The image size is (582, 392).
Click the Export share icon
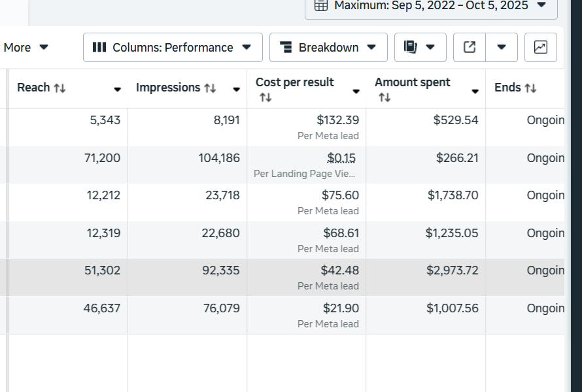[x=470, y=47]
